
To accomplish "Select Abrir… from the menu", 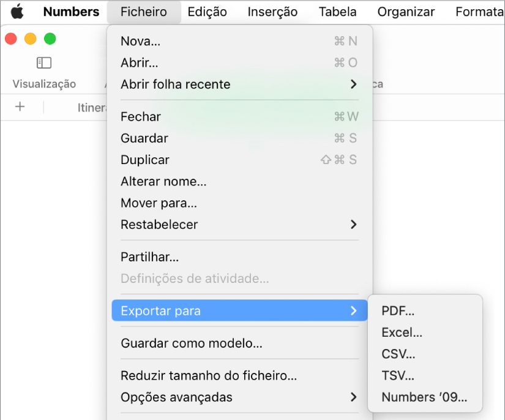I will tap(239, 63).
